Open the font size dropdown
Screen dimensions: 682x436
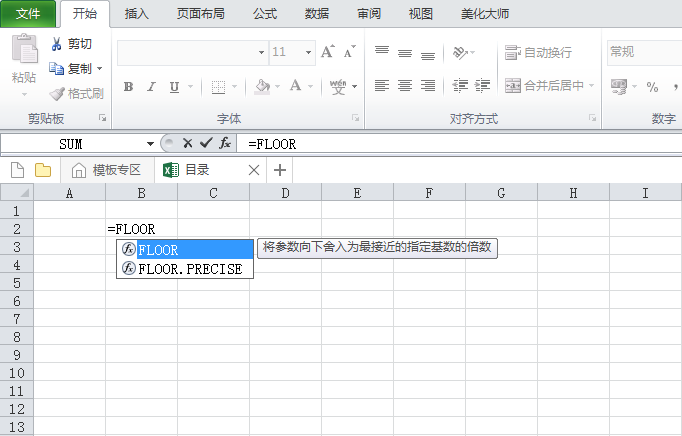pos(308,52)
